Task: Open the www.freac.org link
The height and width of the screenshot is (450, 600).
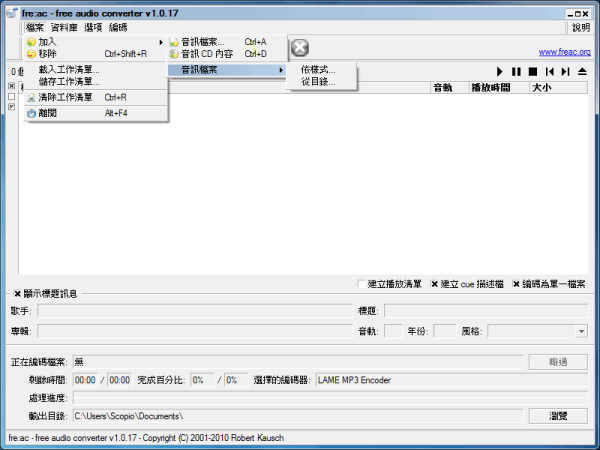Action: (x=564, y=52)
